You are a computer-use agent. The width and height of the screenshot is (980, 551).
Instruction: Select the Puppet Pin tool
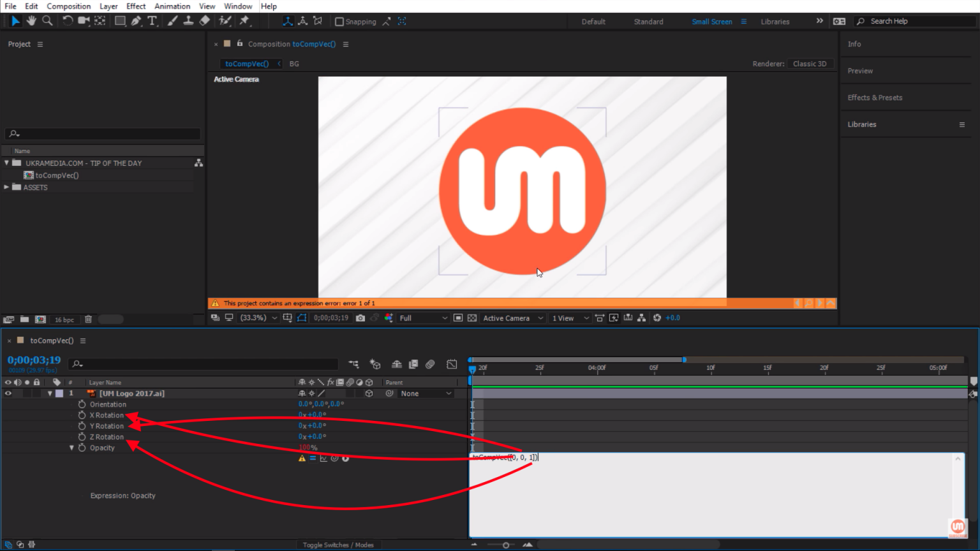(x=244, y=21)
